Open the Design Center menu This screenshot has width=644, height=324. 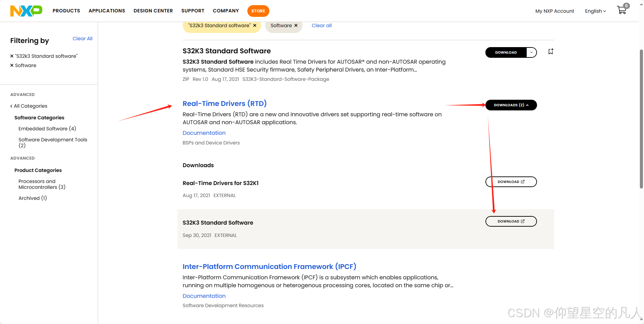pyautogui.click(x=153, y=11)
